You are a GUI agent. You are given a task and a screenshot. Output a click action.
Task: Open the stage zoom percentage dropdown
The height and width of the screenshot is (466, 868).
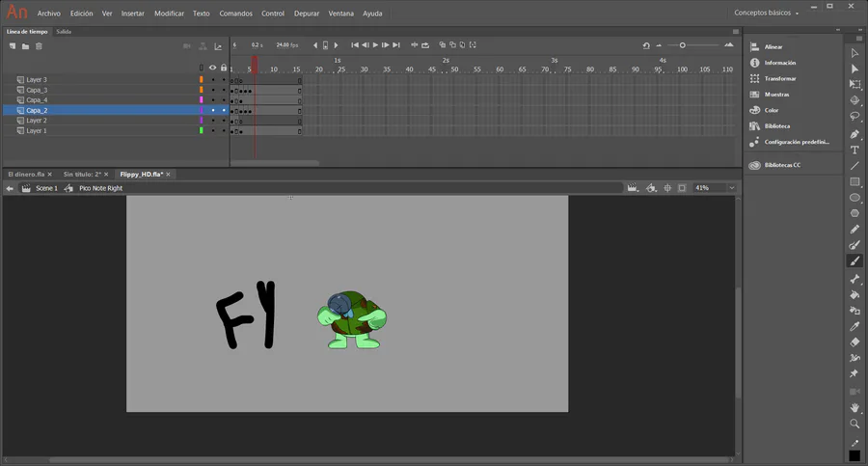click(x=732, y=188)
